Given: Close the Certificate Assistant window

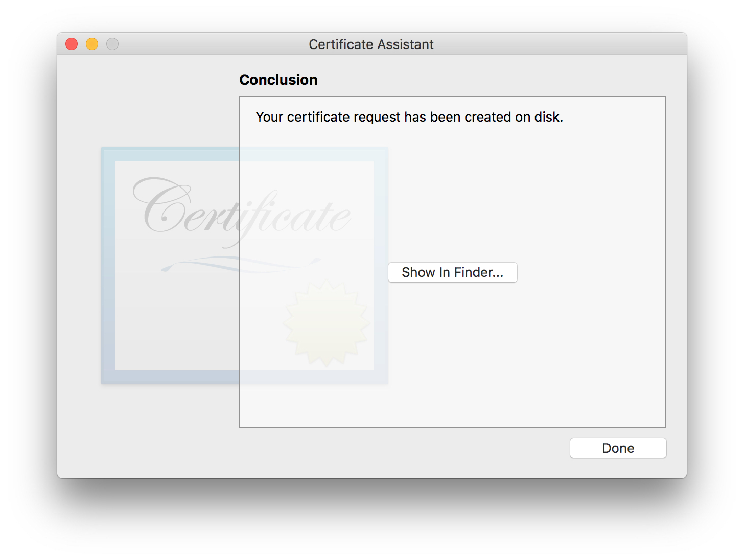Looking at the screenshot, I should click(x=72, y=44).
